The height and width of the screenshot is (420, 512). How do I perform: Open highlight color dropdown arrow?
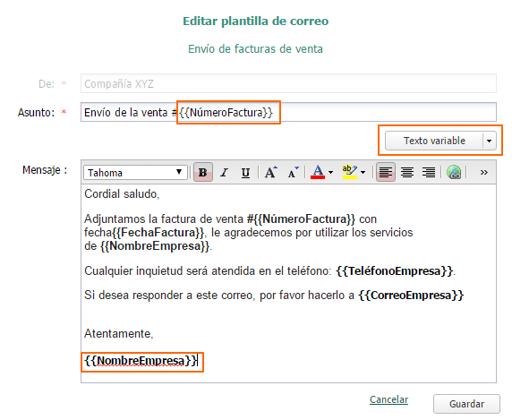(x=363, y=172)
